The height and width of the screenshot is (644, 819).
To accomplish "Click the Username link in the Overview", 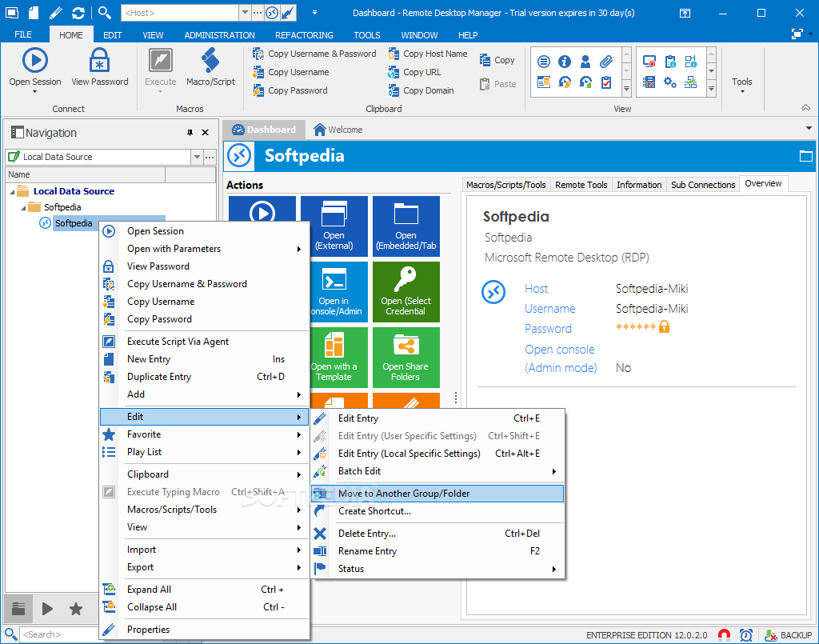I will pyautogui.click(x=550, y=309).
